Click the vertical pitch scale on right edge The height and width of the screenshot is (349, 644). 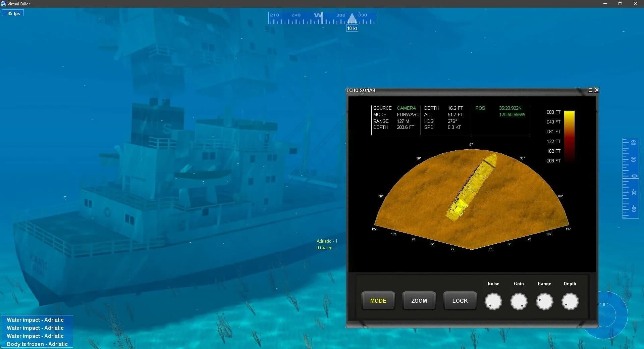coord(630,178)
